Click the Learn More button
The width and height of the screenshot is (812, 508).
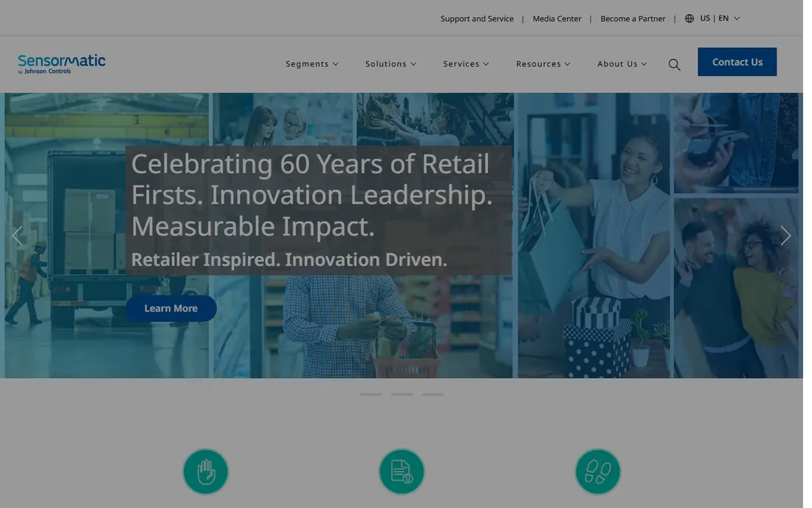[171, 308]
